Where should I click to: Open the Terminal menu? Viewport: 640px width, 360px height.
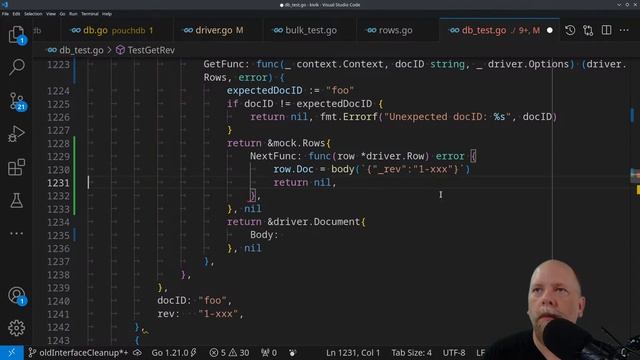point(90,14)
